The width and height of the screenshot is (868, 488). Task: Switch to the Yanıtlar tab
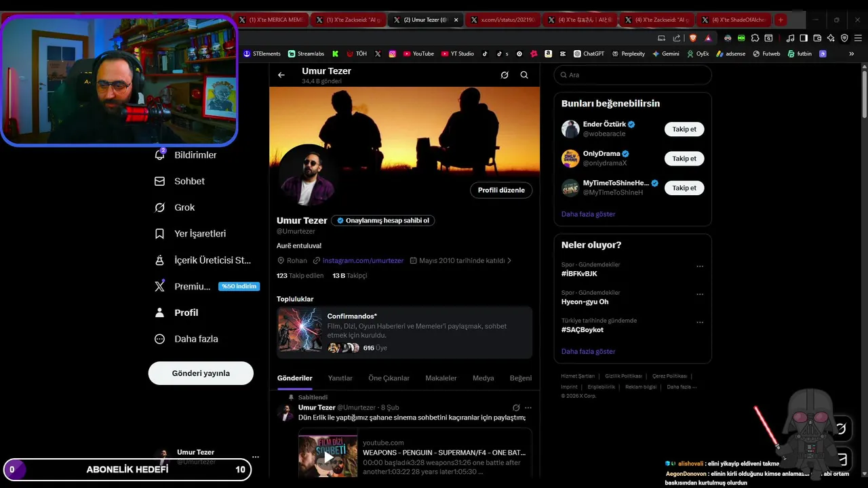click(340, 378)
